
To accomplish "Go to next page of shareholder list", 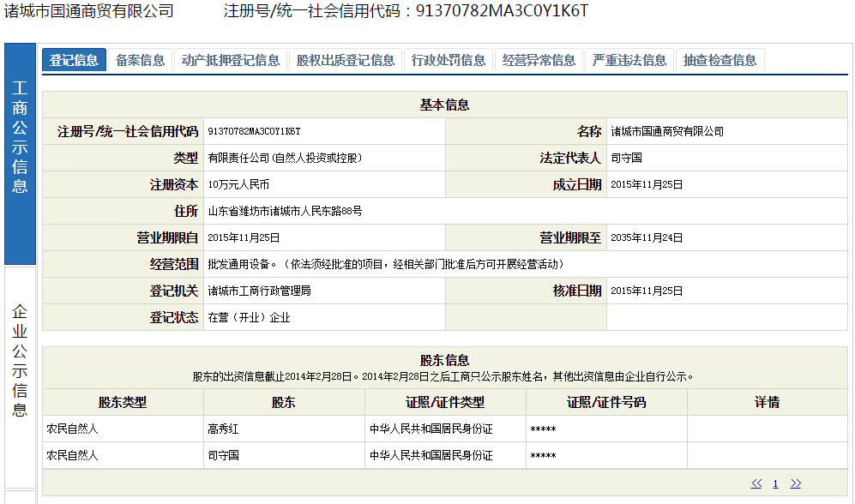I will pos(796,483).
